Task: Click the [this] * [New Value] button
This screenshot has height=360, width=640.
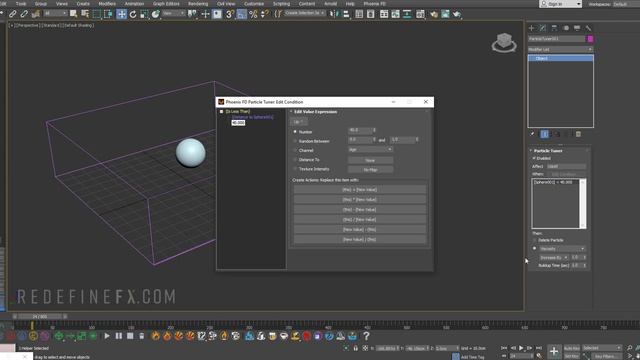Action: (360, 200)
